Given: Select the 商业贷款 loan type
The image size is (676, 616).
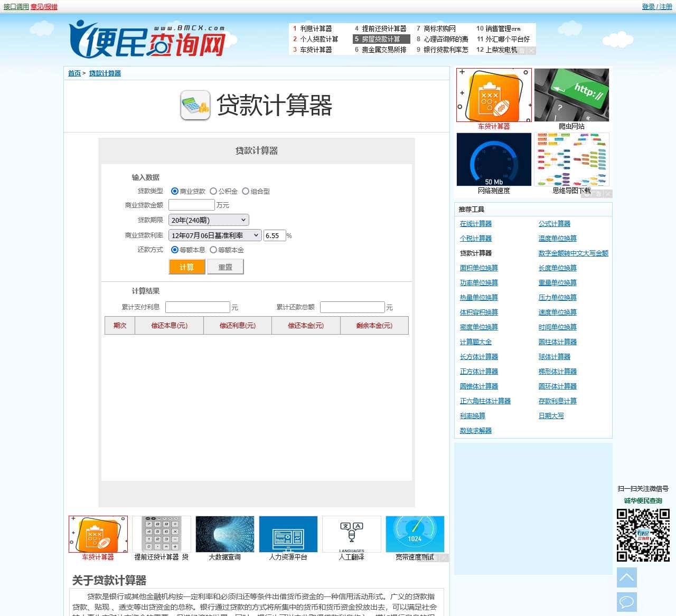Looking at the screenshot, I should click(x=175, y=191).
